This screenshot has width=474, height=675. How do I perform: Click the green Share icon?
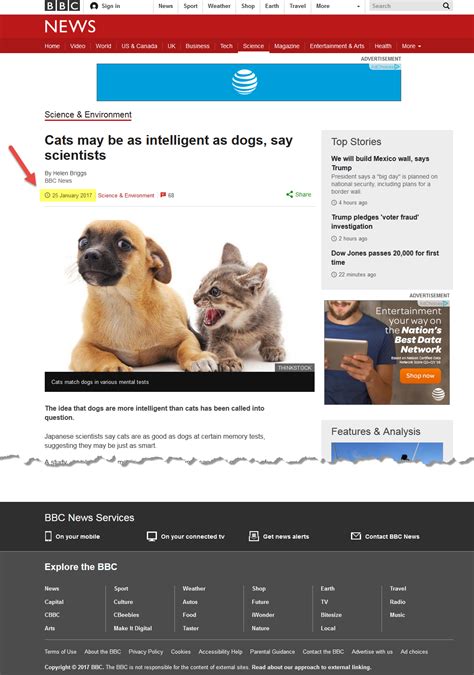pyautogui.click(x=290, y=195)
